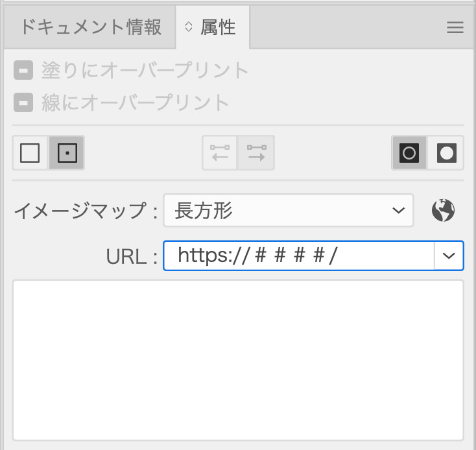Click the globe Browser icon
476x450 pixels.
tap(444, 210)
